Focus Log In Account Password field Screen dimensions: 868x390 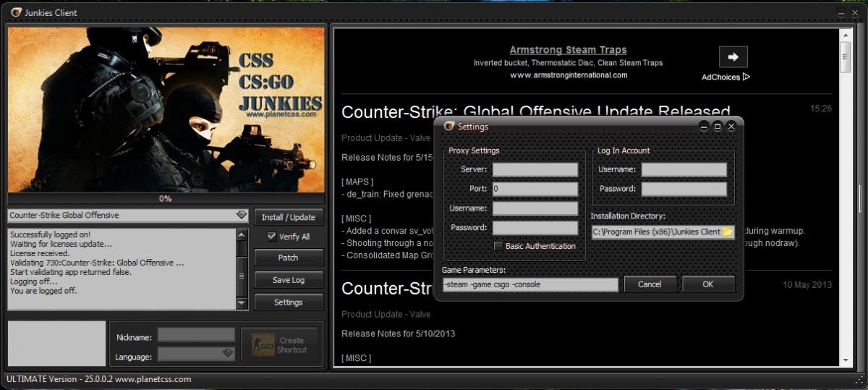tap(684, 189)
